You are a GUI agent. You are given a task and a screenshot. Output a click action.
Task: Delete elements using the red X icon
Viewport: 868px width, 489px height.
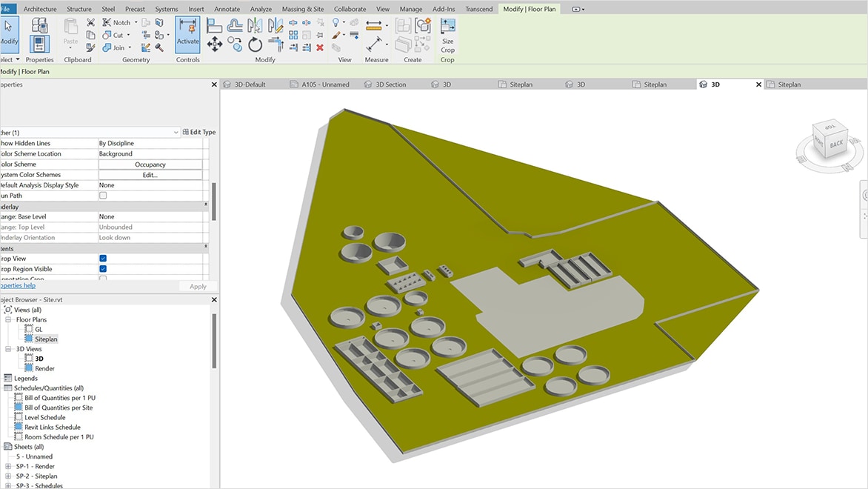[x=318, y=49]
